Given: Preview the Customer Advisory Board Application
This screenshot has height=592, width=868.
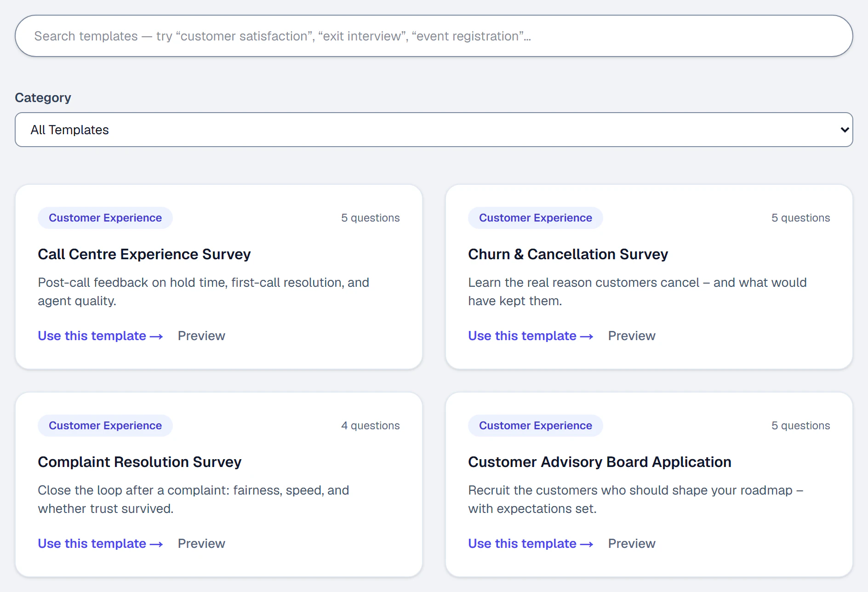Looking at the screenshot, I should [632, 544].
